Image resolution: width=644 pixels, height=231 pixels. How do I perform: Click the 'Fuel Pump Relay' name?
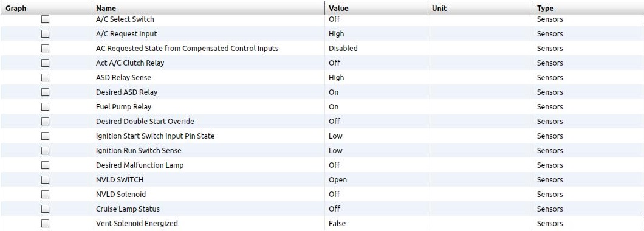[123, 106]
